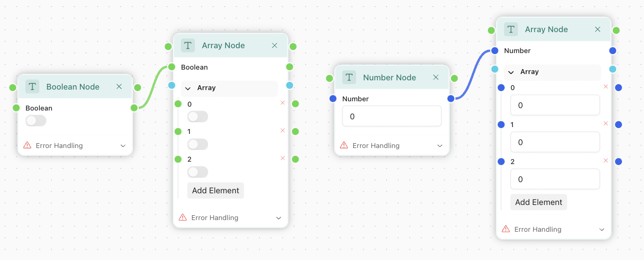Click the Number Node type icon
The height and width of the screenshot is (260, 644).
point(349,77)
